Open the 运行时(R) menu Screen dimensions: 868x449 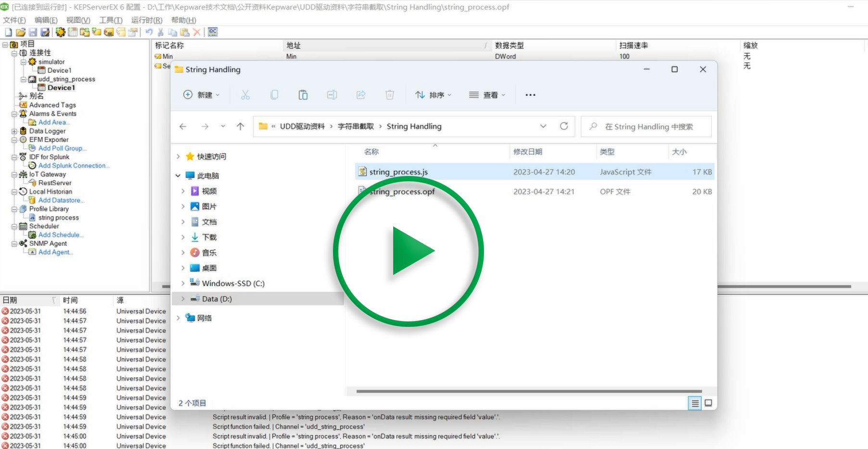click(147, 20)
